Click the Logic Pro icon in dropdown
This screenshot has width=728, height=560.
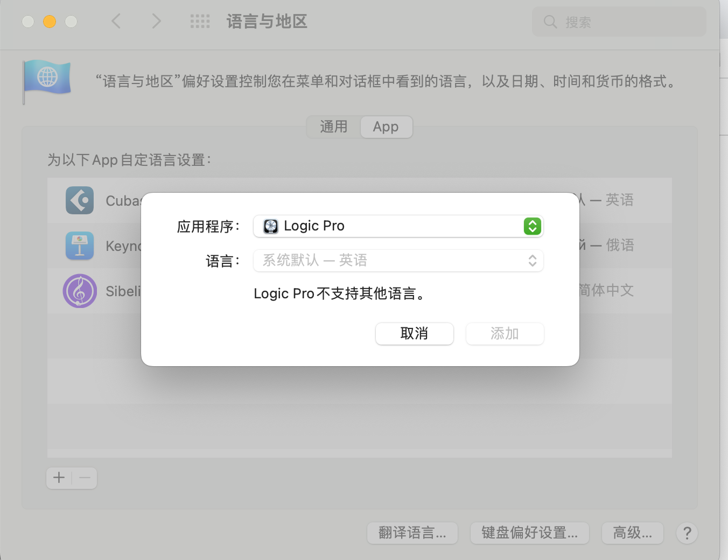[271, 226]
